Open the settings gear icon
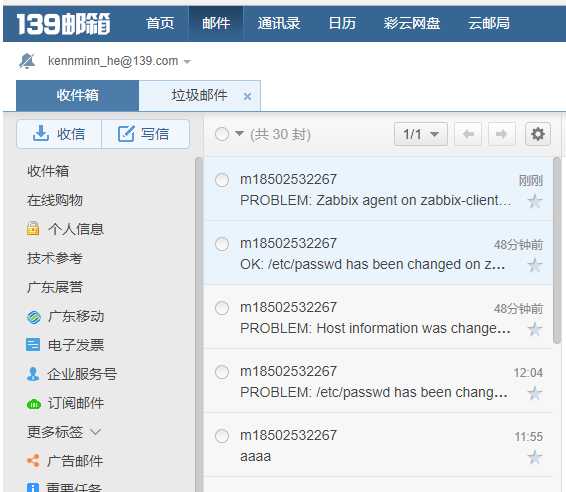Image resolution: width=566 pixels, height=492 pixels. [538, 134]
